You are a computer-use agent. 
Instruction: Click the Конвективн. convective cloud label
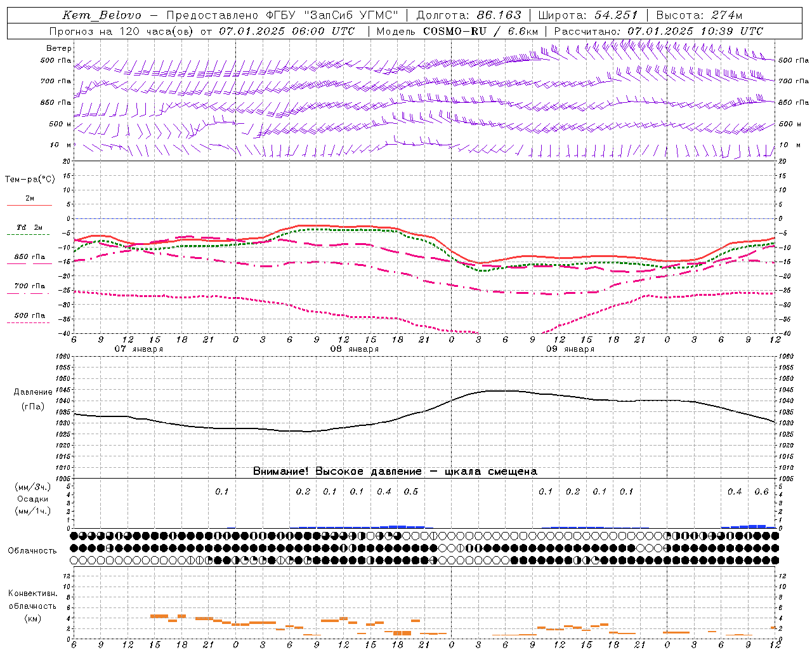(33, 594)
